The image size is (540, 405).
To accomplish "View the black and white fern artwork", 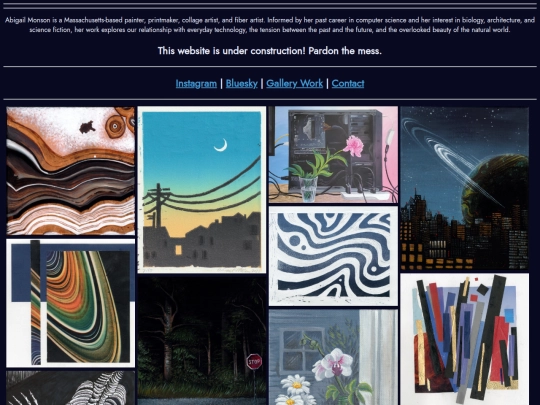I will (x=71, y=388).
